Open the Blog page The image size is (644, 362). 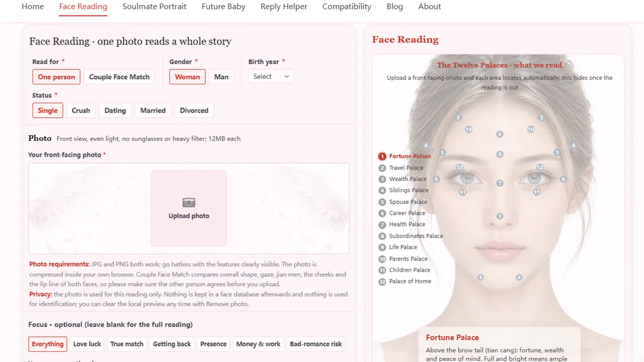pyautogui.click(x=395, y=7)
